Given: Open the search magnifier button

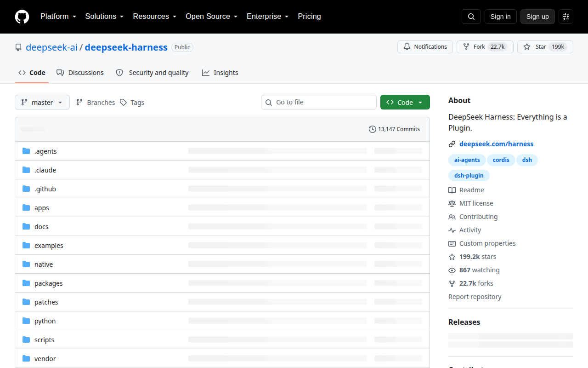Looking at the screenshot, I should pos(471,17).
